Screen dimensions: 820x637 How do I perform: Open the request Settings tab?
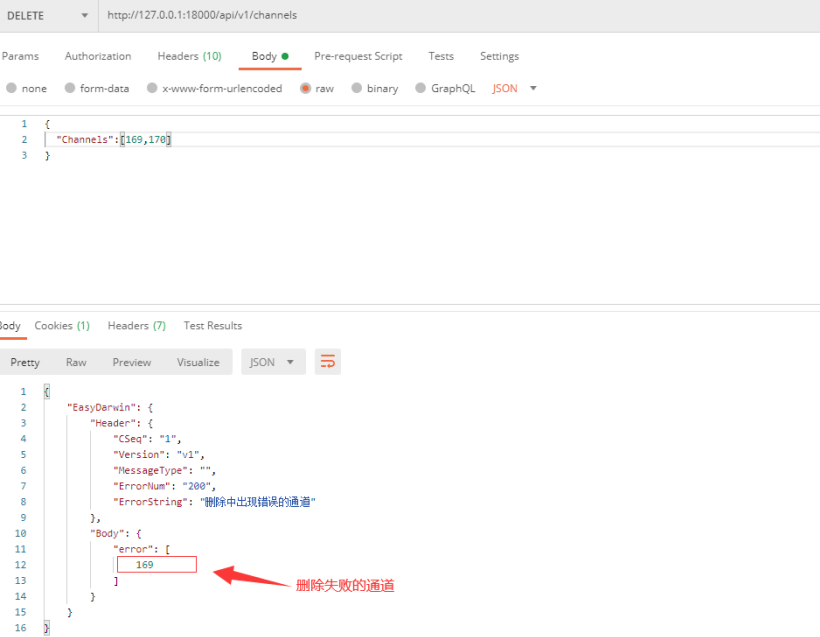tap(499, 56)
